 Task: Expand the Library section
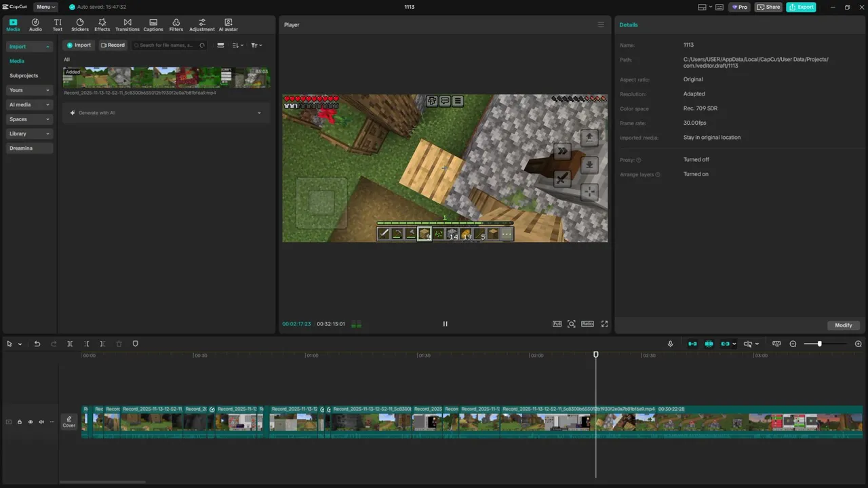[30, 134]
